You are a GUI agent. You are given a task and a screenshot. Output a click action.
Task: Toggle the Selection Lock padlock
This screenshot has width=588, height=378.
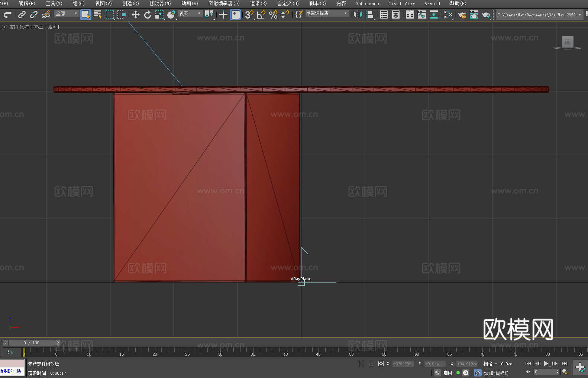coord(371,364)
